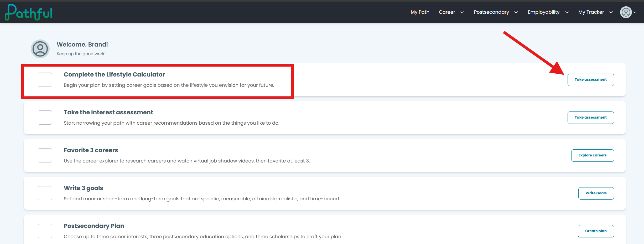Viewport: 644px width, 244px height.
Task: Click the 'Begin your plan by setting career goals' description
Action: [169, 85]
